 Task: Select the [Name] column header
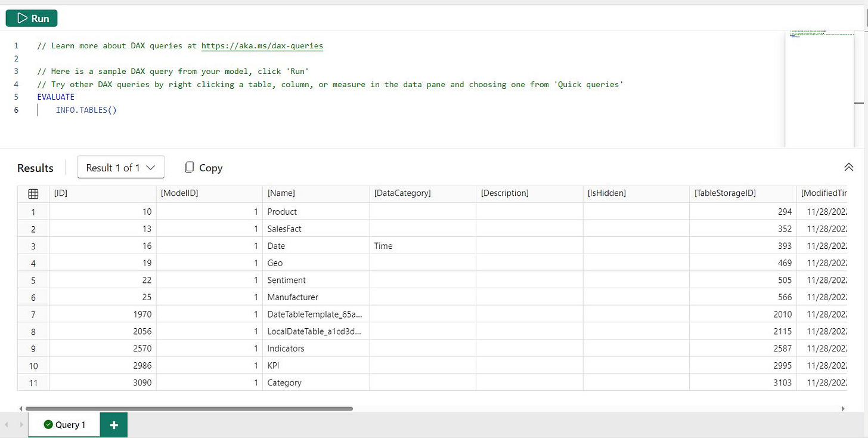316,193
